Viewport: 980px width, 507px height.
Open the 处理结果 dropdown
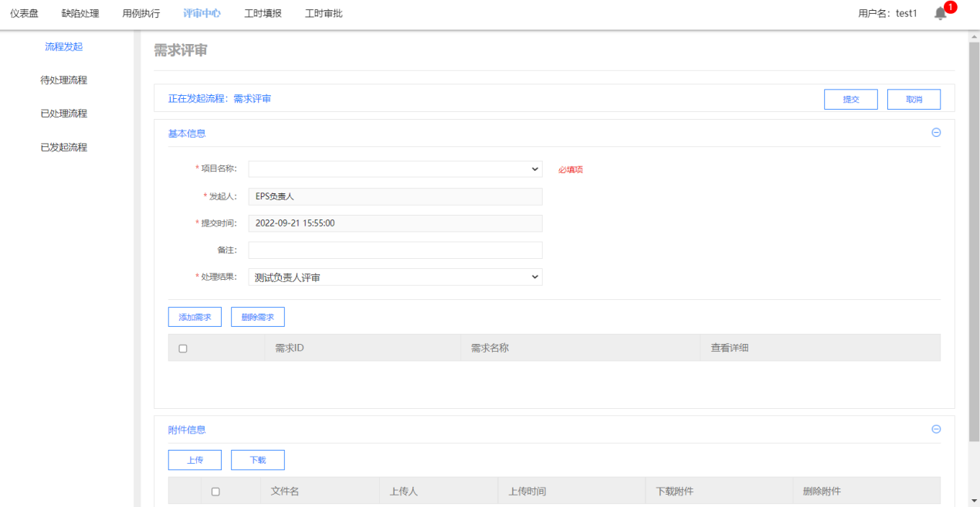[x=395, y=277]
